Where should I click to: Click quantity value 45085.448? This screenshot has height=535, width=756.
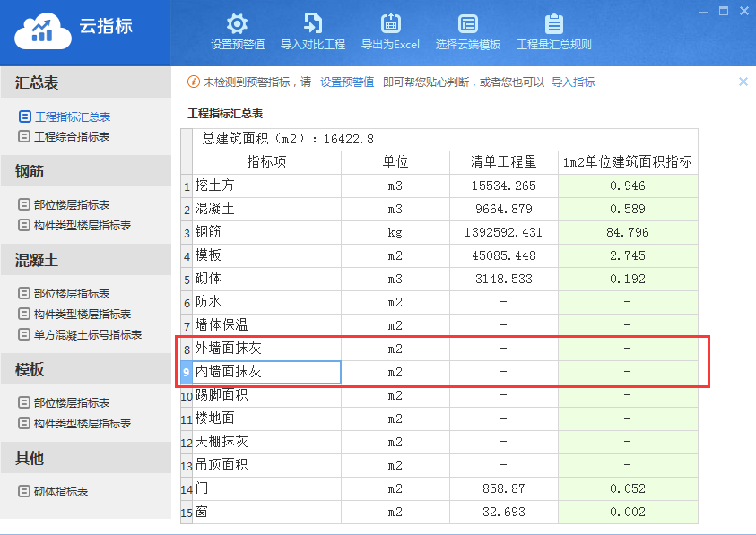click(x=504, y=255)
